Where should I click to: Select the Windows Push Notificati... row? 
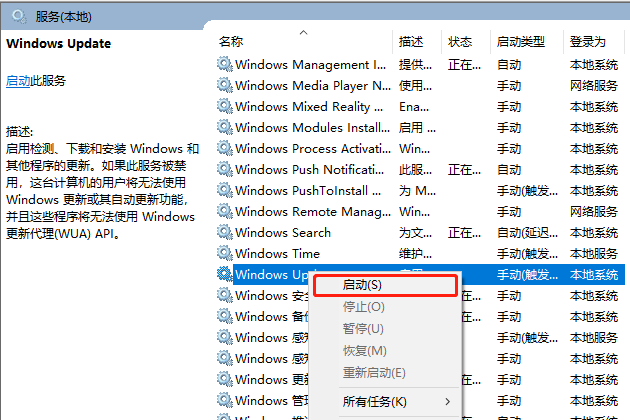point(421,169)
